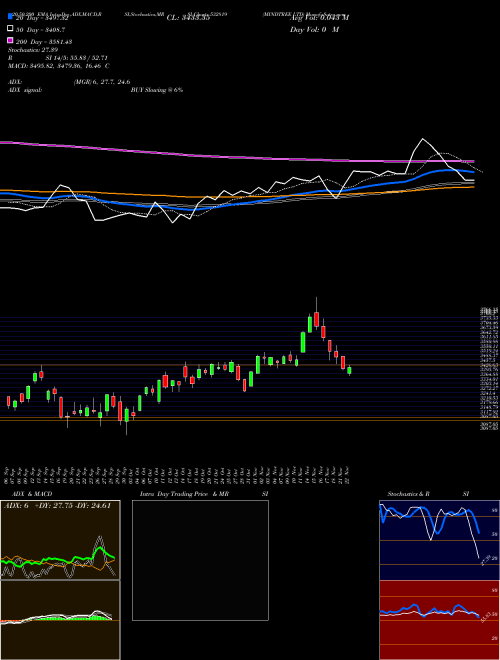Click the '200 Day - 3581.48' legend text
The width and height of the screenshot is (500, 660).
44,42
